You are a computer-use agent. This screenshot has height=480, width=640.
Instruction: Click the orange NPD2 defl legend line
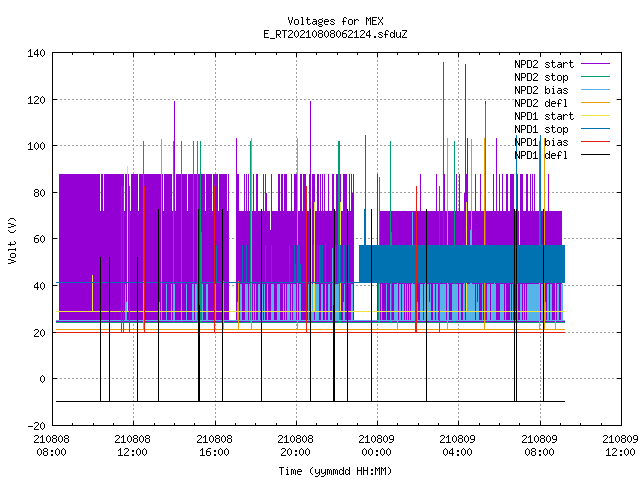[x=595, y=102]
